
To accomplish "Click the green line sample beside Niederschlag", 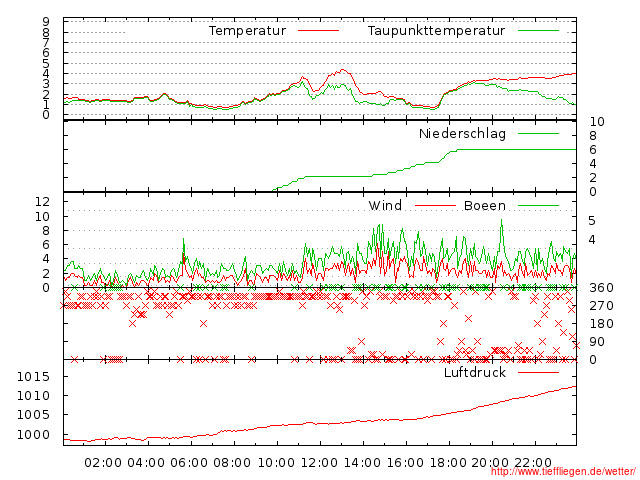I will click(538, 134).
